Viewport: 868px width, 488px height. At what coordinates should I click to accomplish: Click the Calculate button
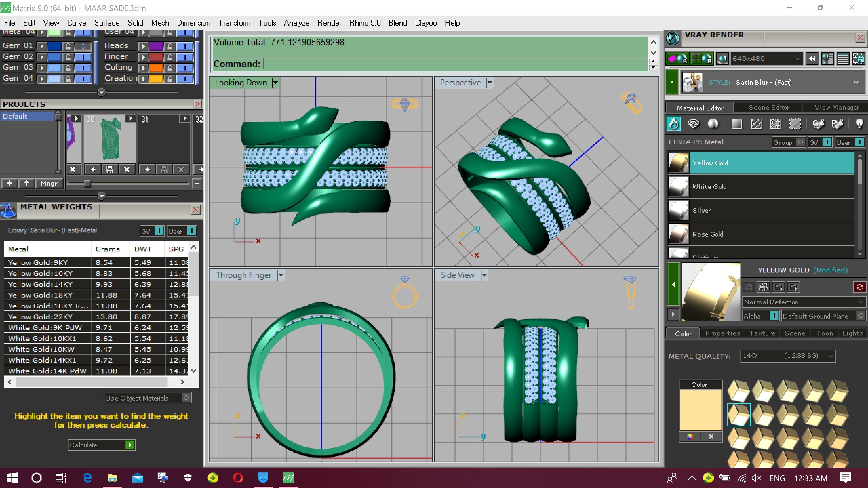coord(101,445)
